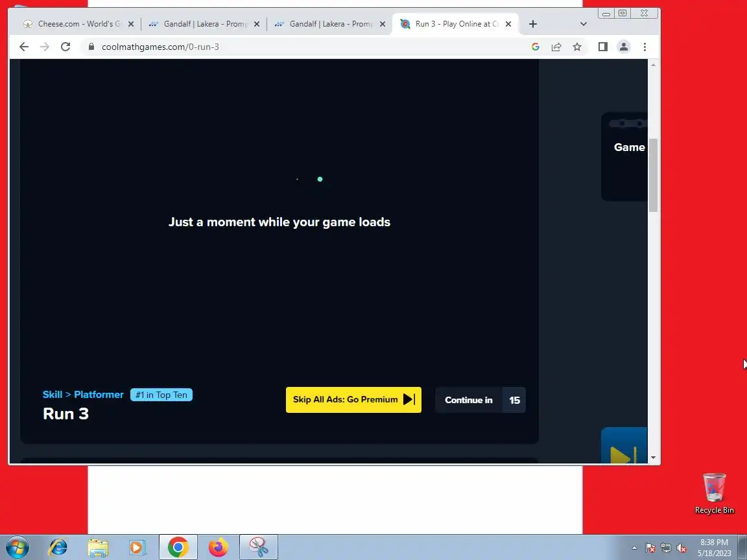The image size is (747, 560).
Task: Click the lock icon in address bar
Action: 91,47
